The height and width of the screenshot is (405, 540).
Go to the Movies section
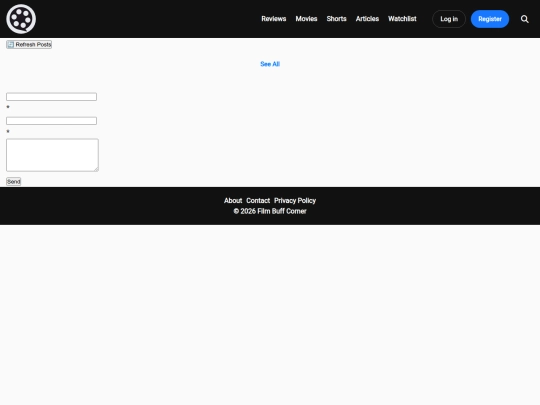click(306, 19)
